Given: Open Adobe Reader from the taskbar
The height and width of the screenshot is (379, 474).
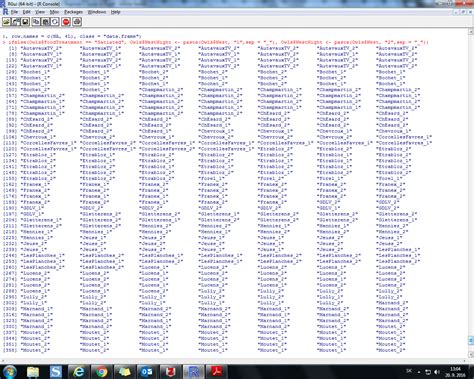Looking at the screenshot, I should (x=216, y=372).
